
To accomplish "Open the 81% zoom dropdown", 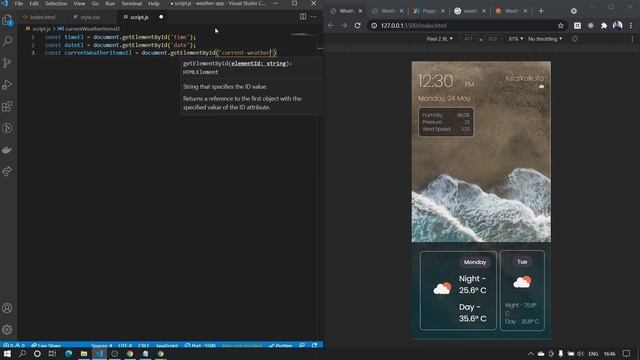I will pos(516,39).
